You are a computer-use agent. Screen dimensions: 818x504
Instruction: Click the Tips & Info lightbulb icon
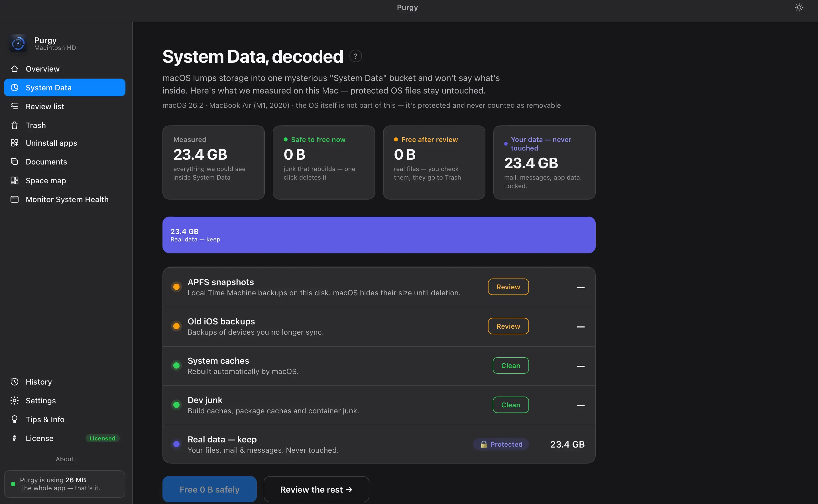14,419
